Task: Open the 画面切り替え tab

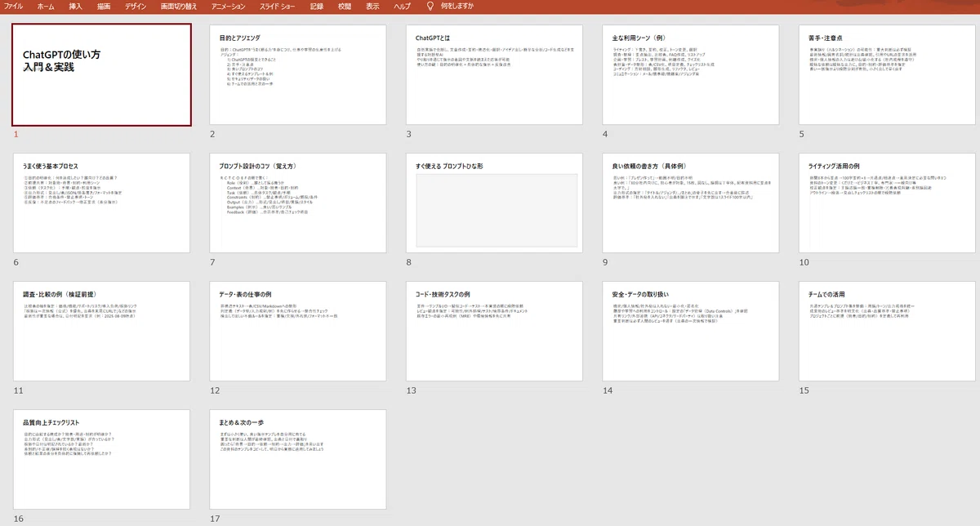Action: [x=180, y=6]
